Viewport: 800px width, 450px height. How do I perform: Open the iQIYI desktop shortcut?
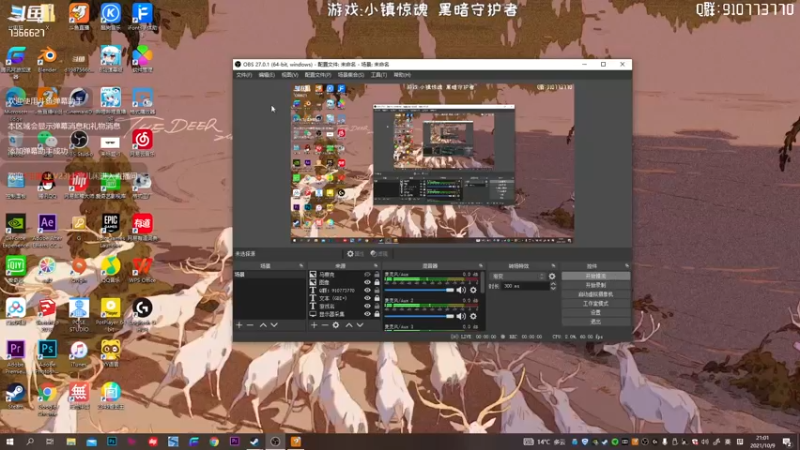coord(15,269)
